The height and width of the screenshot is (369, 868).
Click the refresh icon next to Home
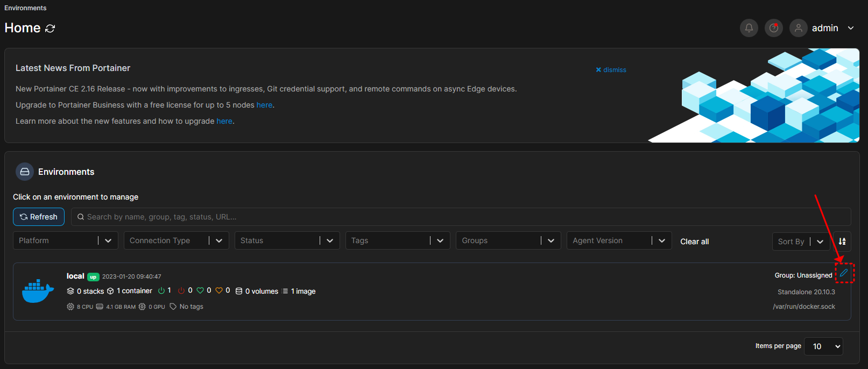coord(50,29)
